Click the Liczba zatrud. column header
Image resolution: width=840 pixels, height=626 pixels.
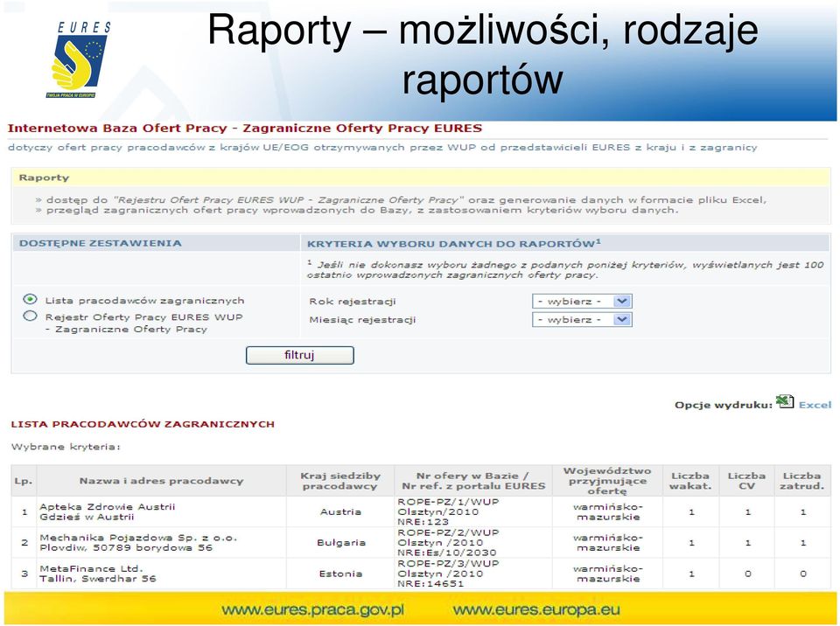802,481
